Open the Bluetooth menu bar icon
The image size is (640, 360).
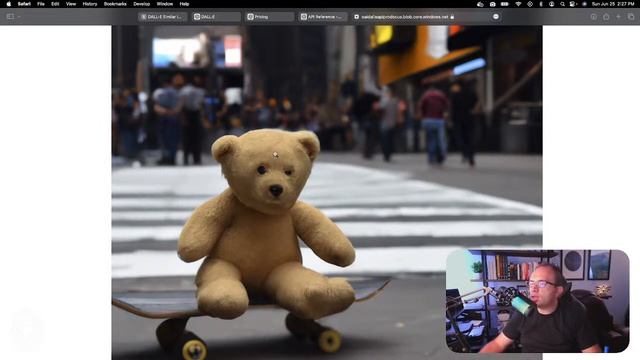(x=541, y=4)
